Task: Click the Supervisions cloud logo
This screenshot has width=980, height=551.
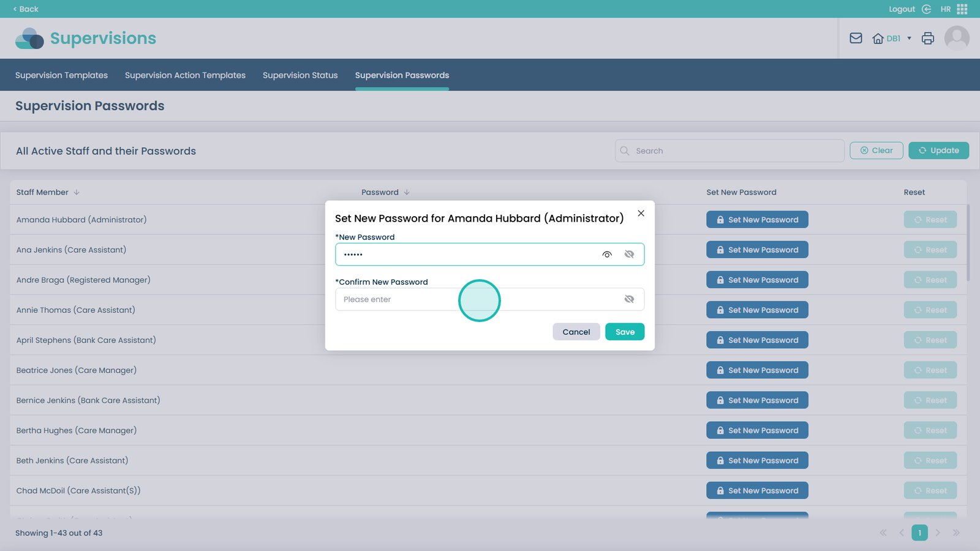Action: [x=29, y=39]
